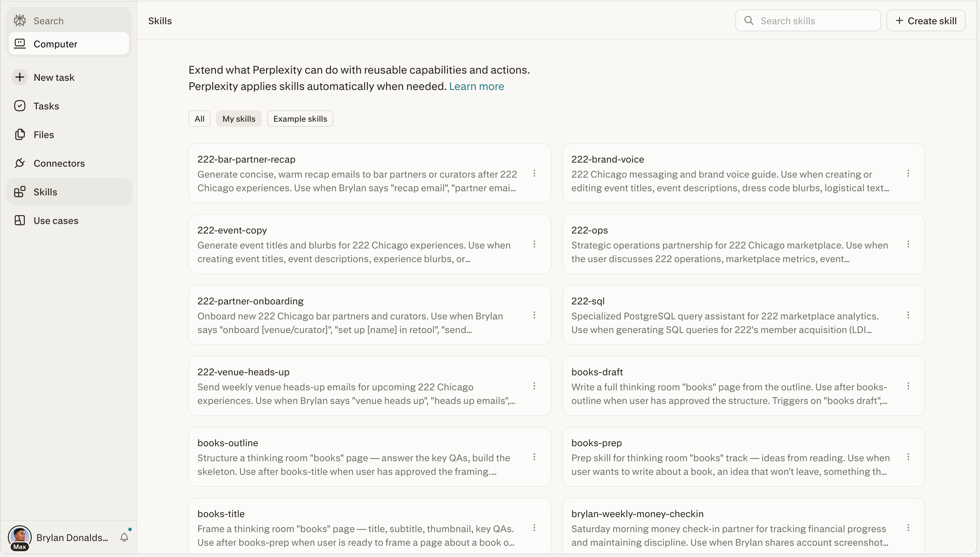This screenshot has width=980, height=557.
Task: Open Connectors plug icon in sidebar
Action: click(x=20, y=163)
